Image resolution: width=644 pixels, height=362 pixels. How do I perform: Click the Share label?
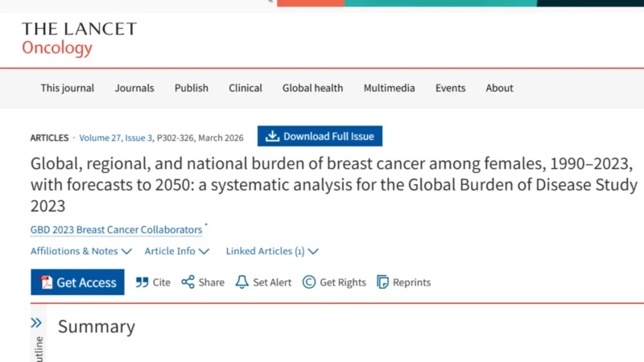[x=212, y=282]
